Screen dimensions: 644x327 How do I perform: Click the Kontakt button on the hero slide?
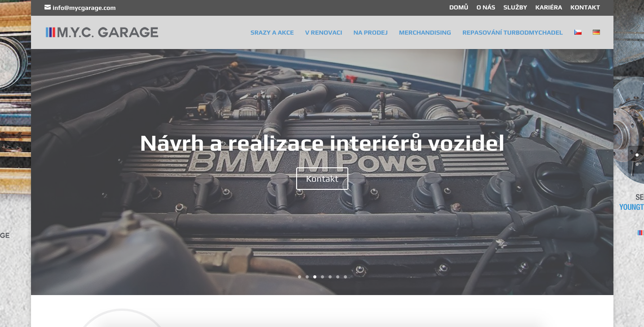(x=322, y=179)
